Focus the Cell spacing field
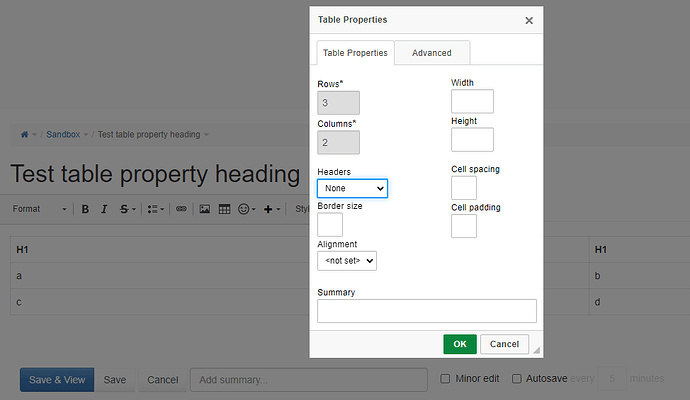 (464, 188)
